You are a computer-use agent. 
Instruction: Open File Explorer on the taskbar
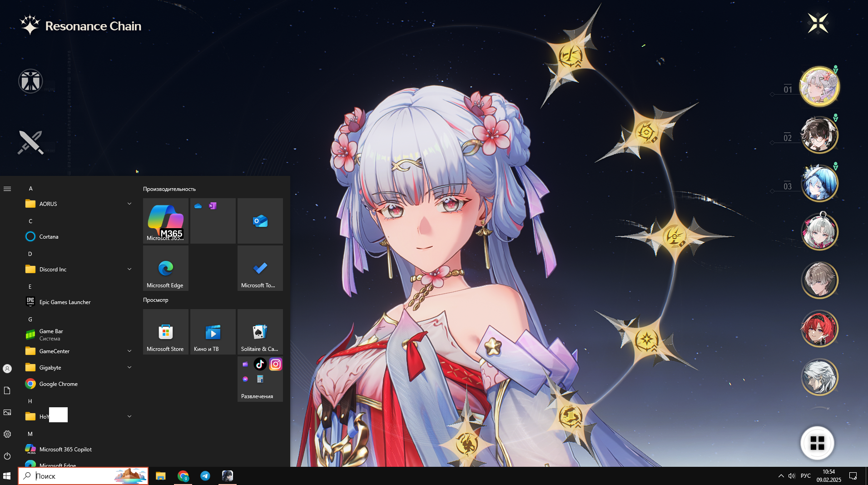(x=160, y=476)
